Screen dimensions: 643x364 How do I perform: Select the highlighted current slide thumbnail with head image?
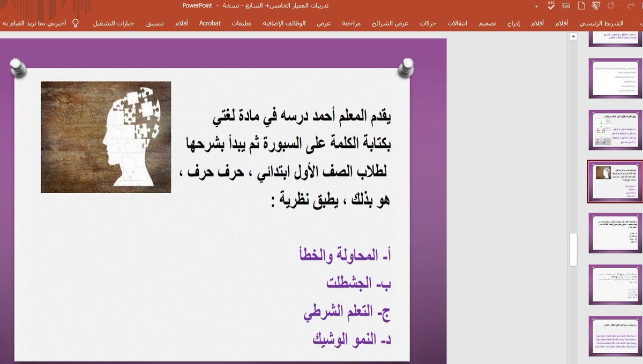[x=615, y=181]
